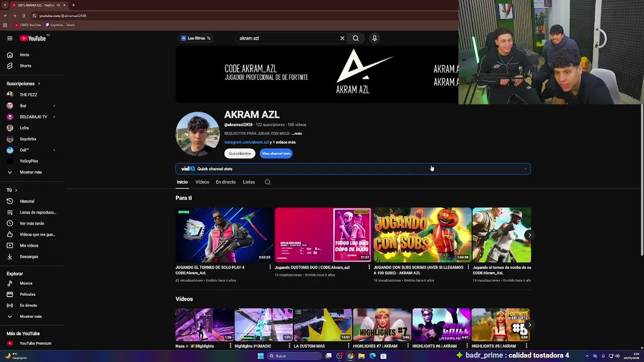Search within channel using magnifier icon
The width and height of the screenshot is (644, 362).
(268, 182)
